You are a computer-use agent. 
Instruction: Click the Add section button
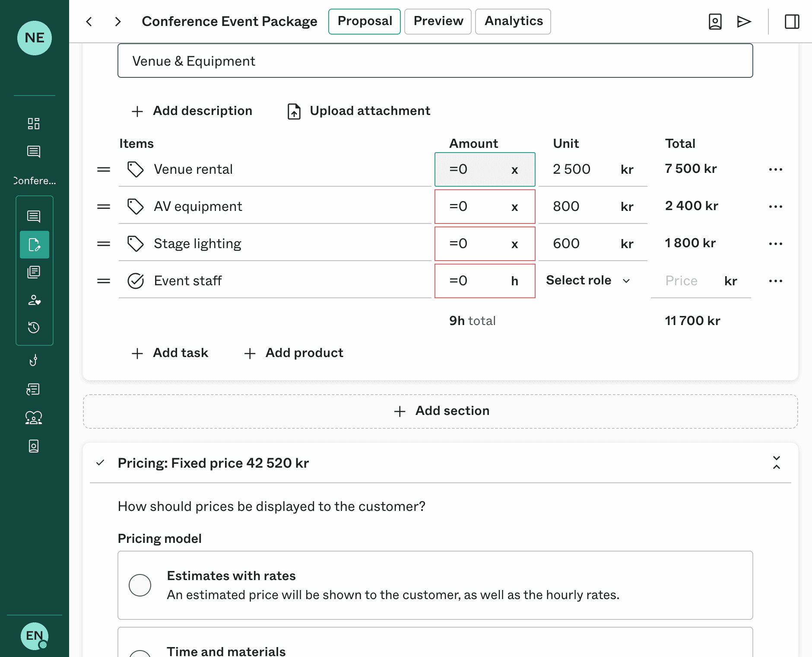point(441,411)
